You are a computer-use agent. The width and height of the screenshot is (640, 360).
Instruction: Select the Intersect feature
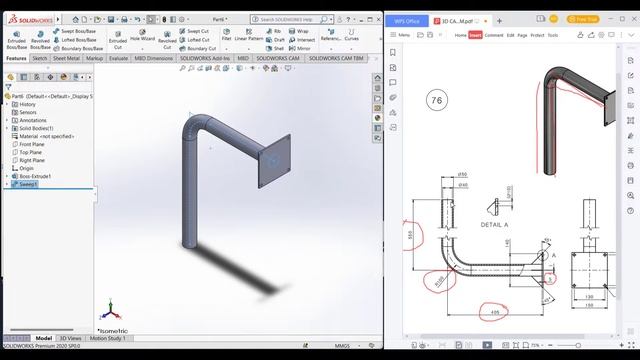(302, 40)
